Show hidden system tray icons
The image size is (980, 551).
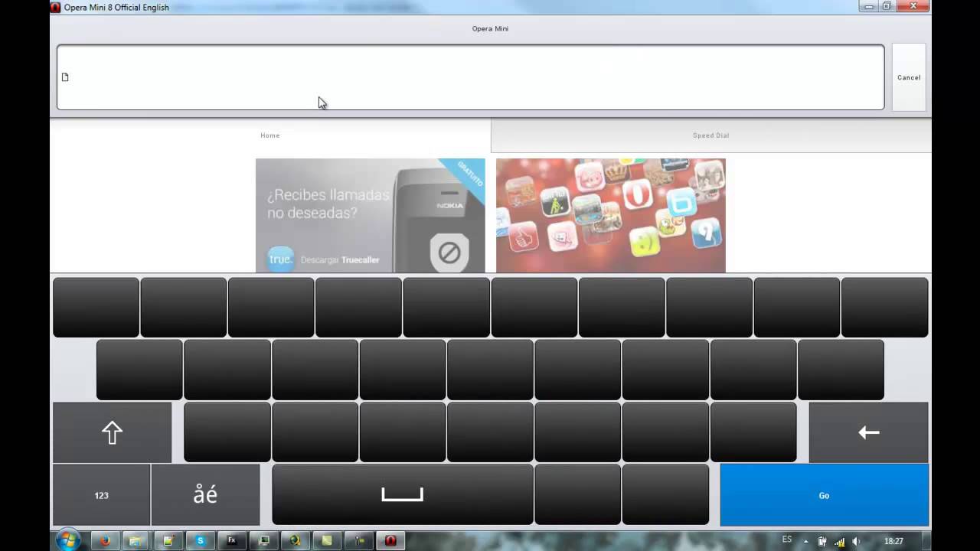point(805,541)
